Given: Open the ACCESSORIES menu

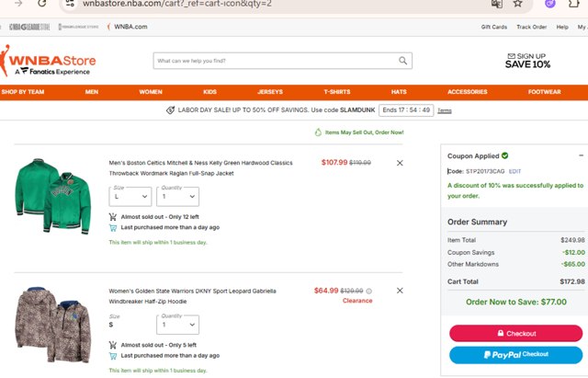Looking at the screenshot, I should (x=468, y=92).
